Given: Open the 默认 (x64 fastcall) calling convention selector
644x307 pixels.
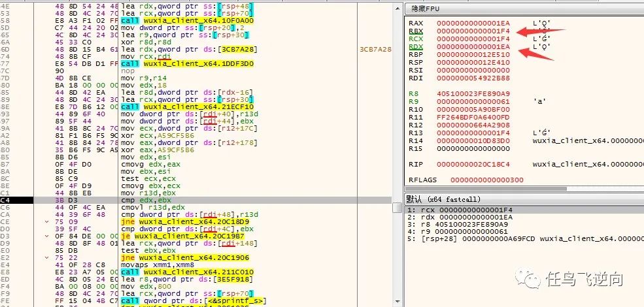Looking at the screenshot, I should (443, 199).
